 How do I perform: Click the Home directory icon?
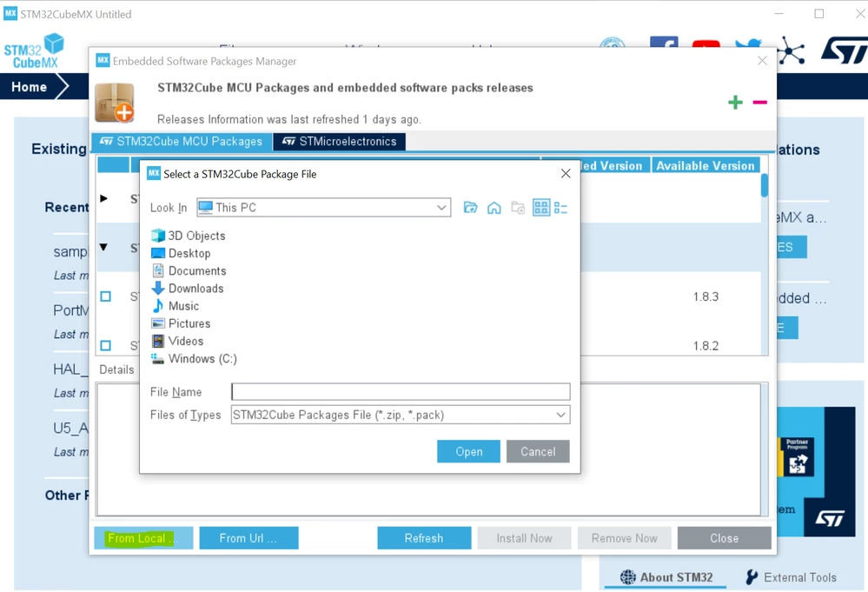[x=494, y=208]
